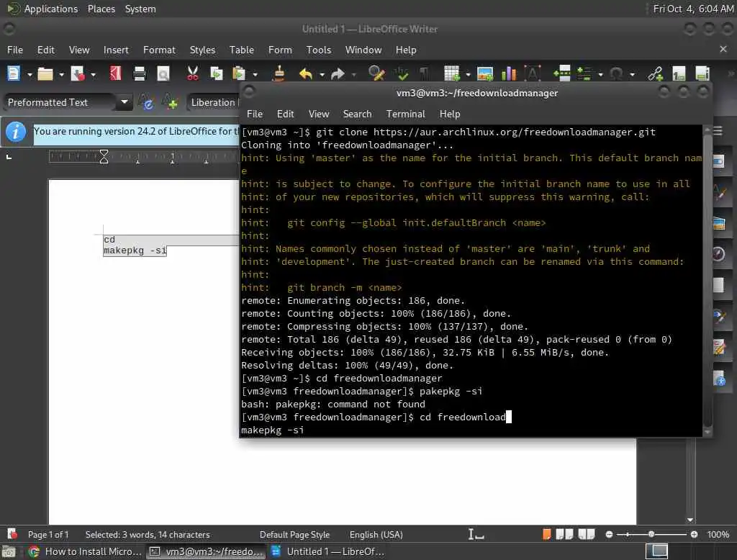Click the Copy icon in Writer toolbar

216,74
